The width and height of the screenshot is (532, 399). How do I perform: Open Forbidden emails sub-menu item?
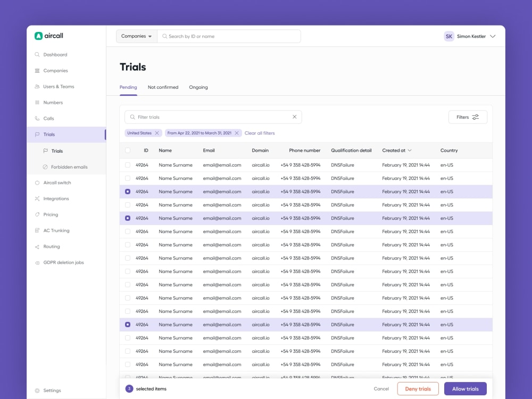pyautogui.click(x=66, y=167)
